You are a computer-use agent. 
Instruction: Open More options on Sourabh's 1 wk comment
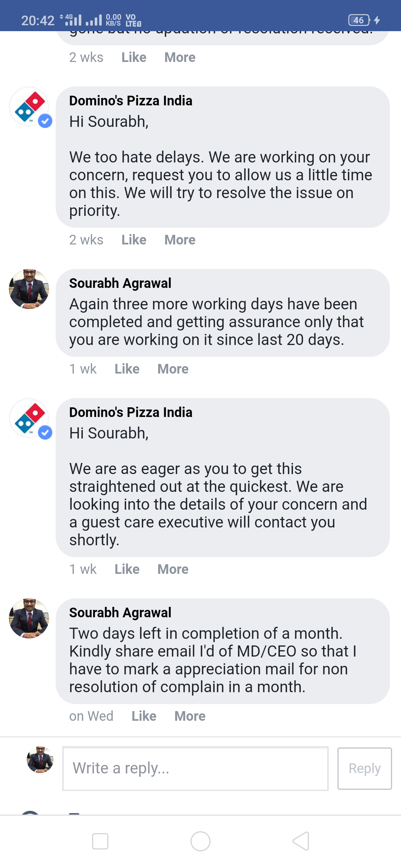[x=173, y=369]
